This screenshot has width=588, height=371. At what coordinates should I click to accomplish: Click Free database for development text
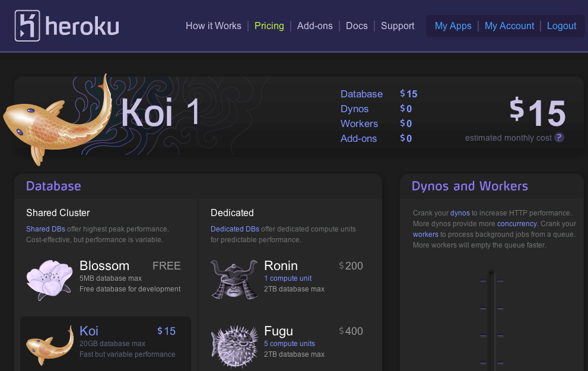click(x=130, y=289)
